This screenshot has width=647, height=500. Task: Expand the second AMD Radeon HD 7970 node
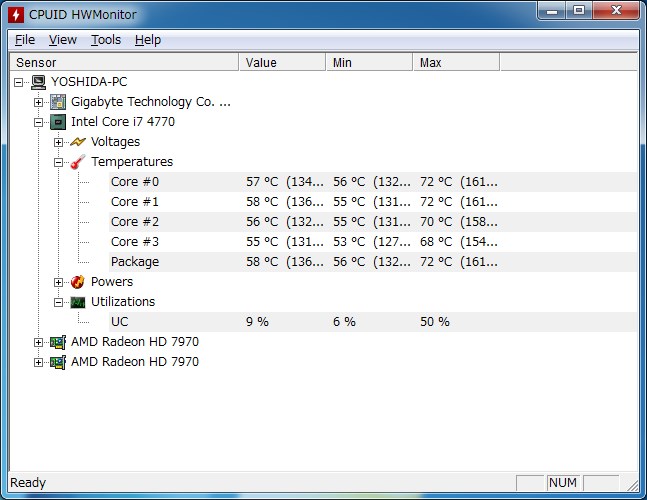(38, 363)
